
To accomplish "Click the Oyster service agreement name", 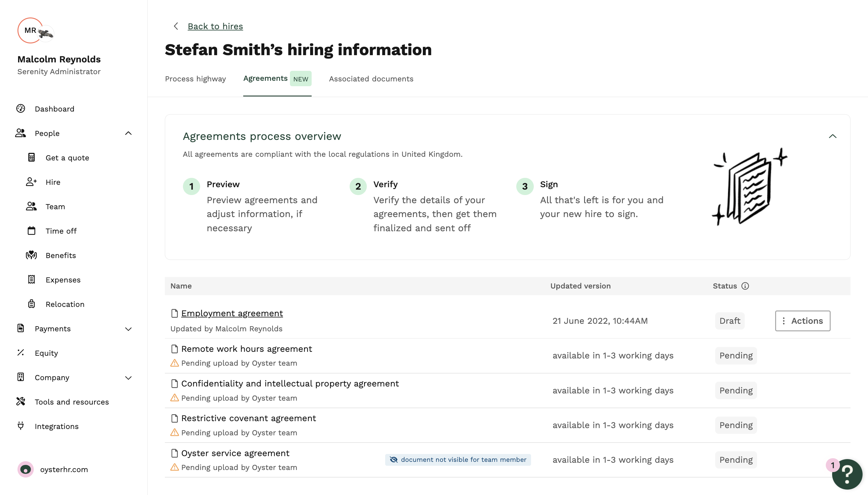I will [235, 453].
